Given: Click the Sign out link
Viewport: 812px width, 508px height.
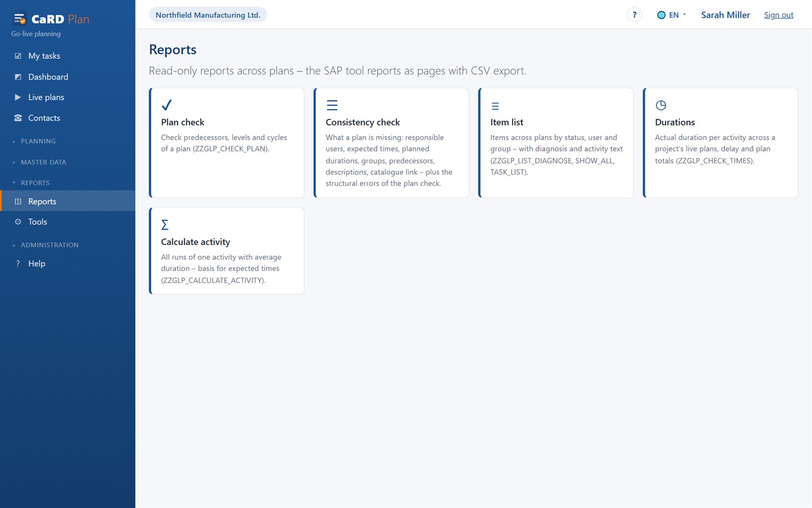Looking at the screenshot, I should click(x=779, y=15).
